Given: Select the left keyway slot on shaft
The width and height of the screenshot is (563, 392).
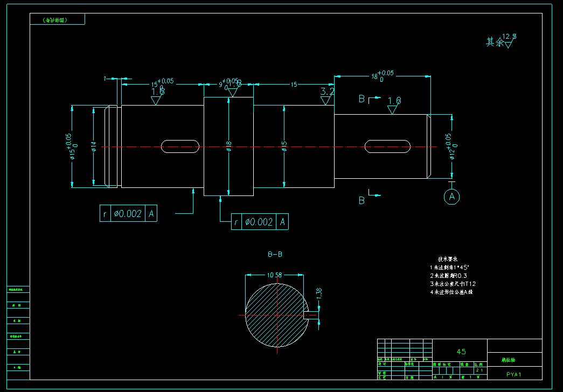Looking at the screenshot, I should 180,146.
